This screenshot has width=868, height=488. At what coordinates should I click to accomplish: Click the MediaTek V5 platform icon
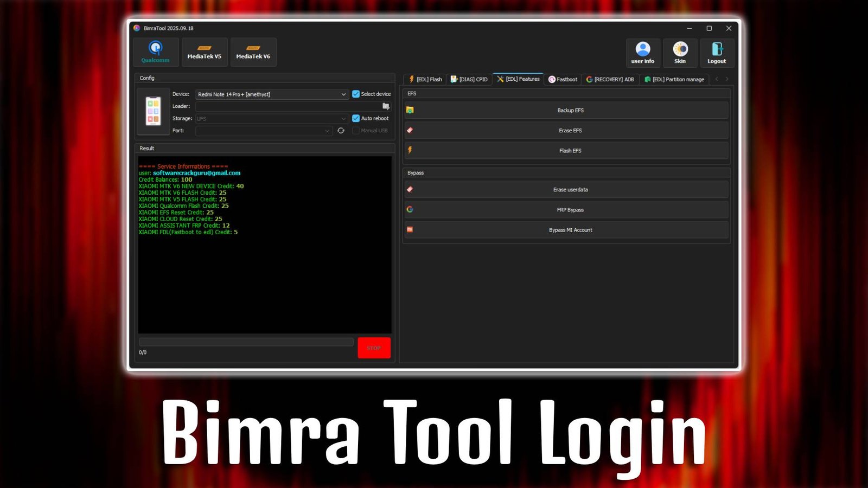coord(205,52)
